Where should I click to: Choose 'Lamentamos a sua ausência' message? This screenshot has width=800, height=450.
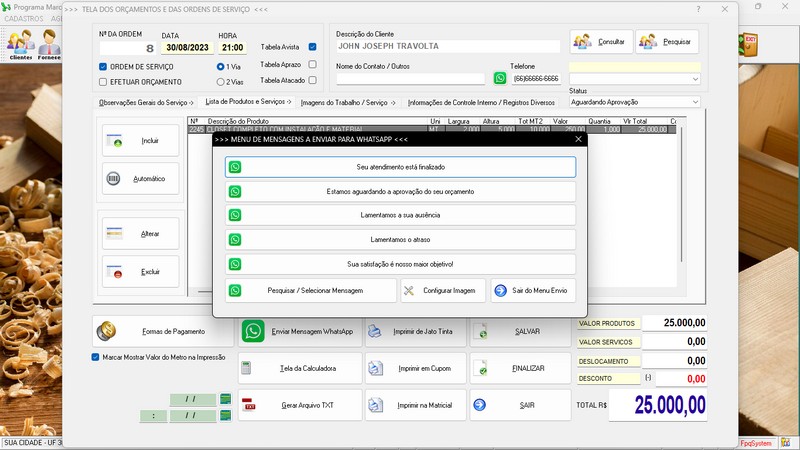point(401,215)
